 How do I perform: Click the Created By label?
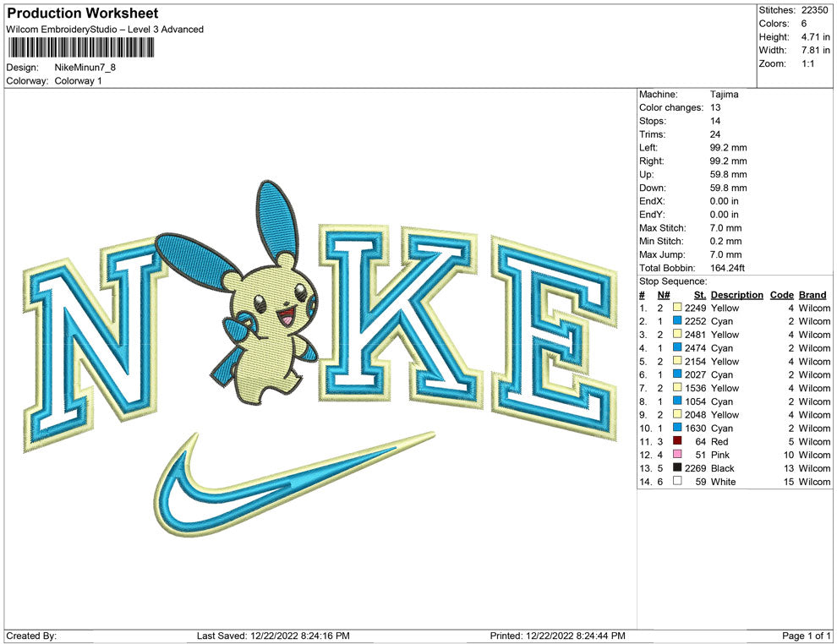[x=31, y=636]
